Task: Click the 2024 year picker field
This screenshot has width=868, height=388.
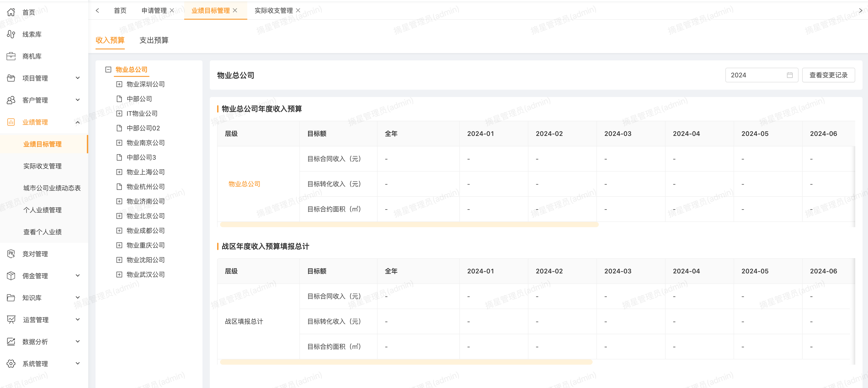Action: (x=761, y=75)
